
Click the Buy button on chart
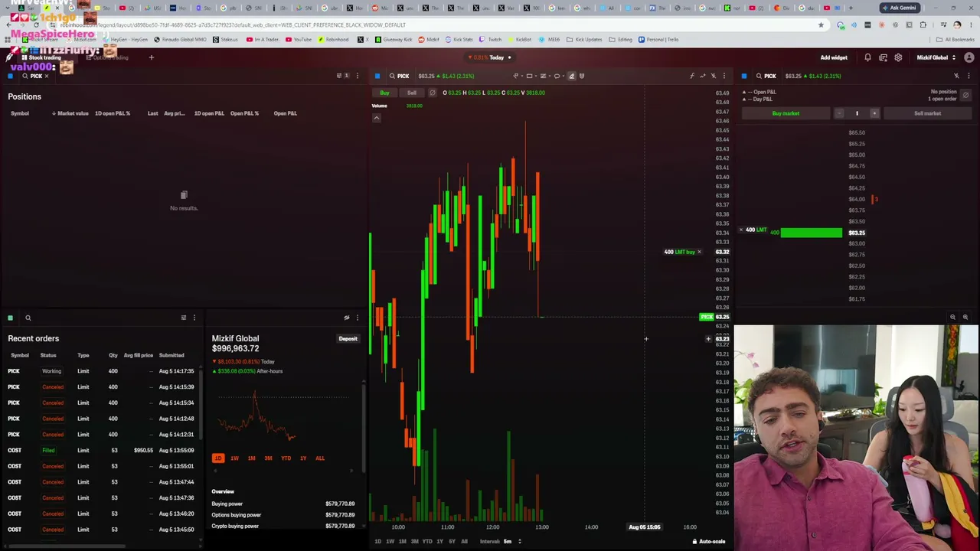[384, 93]
